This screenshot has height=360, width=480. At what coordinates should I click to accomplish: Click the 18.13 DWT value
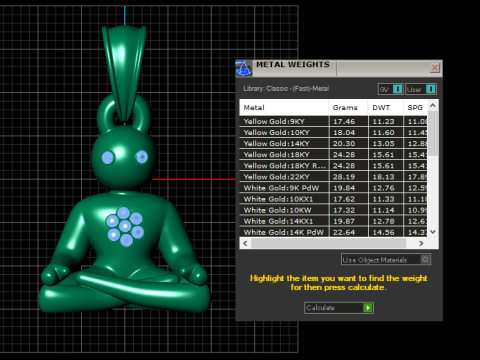(383, 177)
